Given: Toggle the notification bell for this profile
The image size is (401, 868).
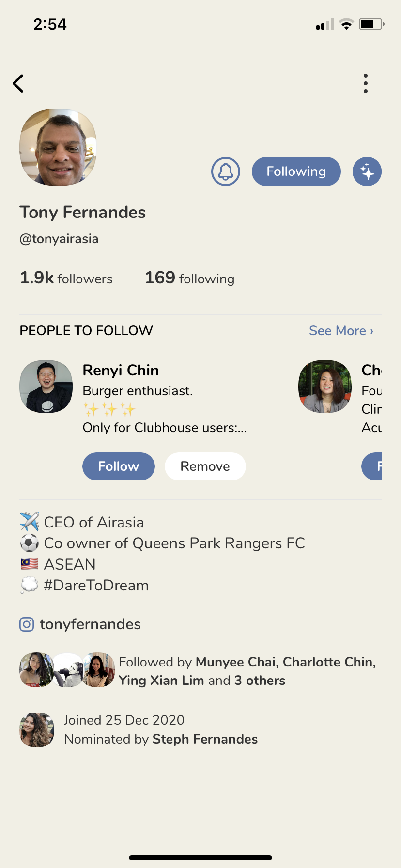Looking at the screenshot, I should point(226,171).
